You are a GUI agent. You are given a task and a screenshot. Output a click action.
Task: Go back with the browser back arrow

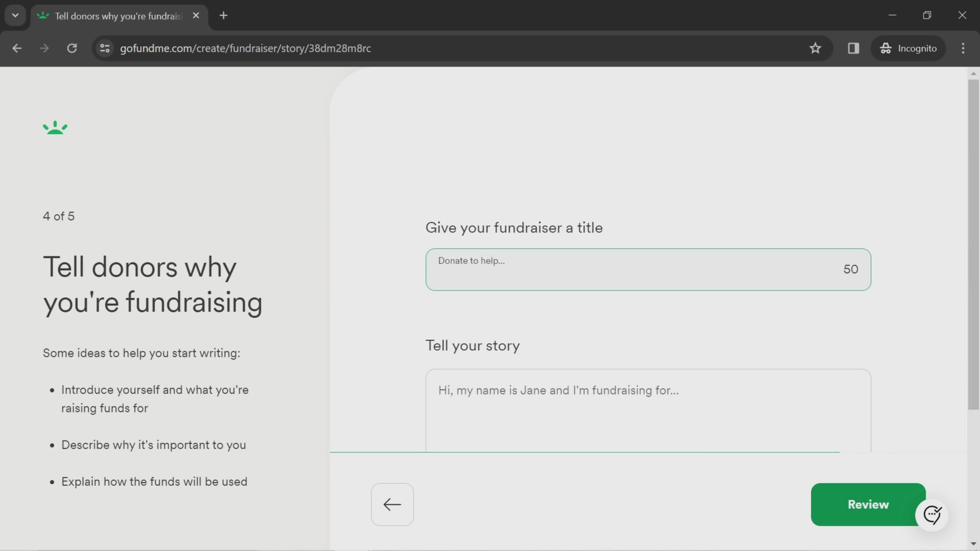(x=17, y=48)
